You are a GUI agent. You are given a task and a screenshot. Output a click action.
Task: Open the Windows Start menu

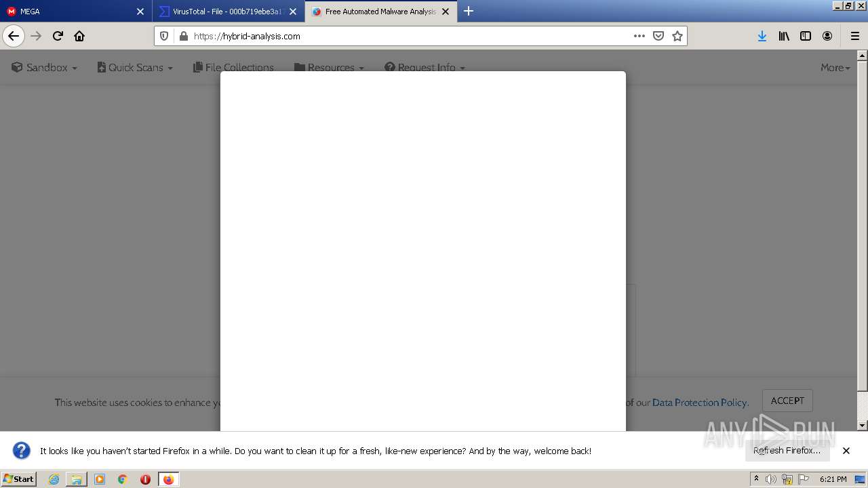tap(18, 479)
